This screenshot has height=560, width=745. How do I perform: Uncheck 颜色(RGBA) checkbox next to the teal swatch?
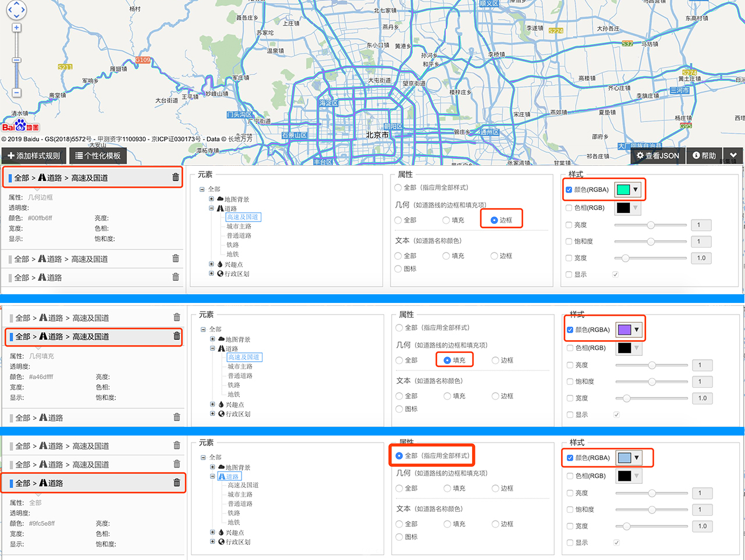[x=569, y=190]
